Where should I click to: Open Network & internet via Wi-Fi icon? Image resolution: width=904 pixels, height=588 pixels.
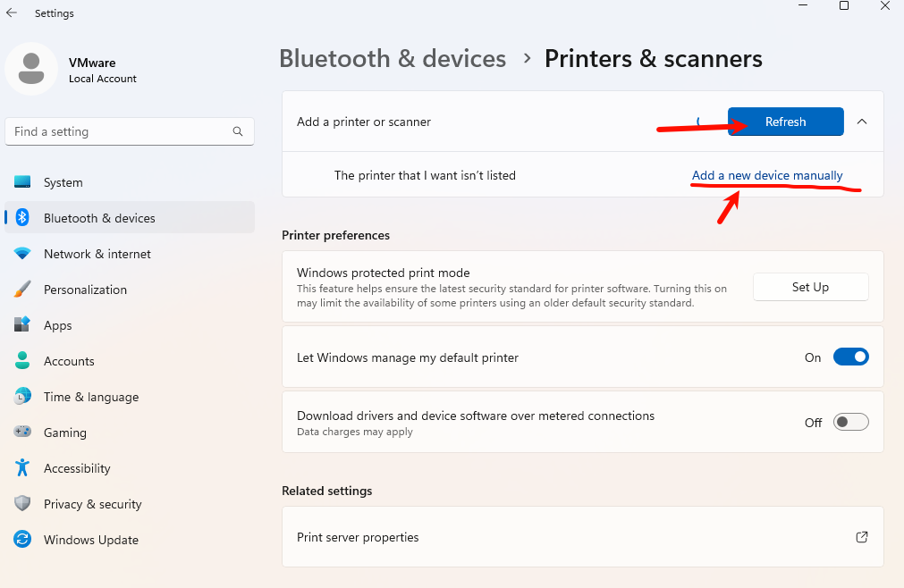(x=22, y=254)
